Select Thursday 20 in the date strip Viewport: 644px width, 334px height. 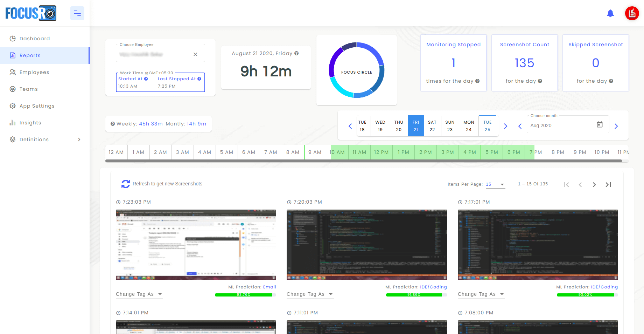[x=399, y=126]
